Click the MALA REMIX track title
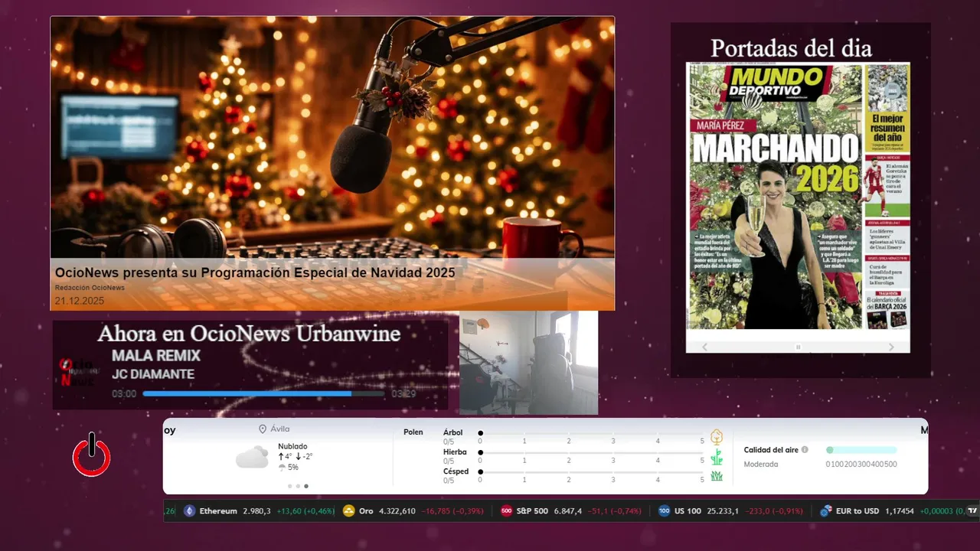This screenshot has height=551, width=980. pos(156,356)
